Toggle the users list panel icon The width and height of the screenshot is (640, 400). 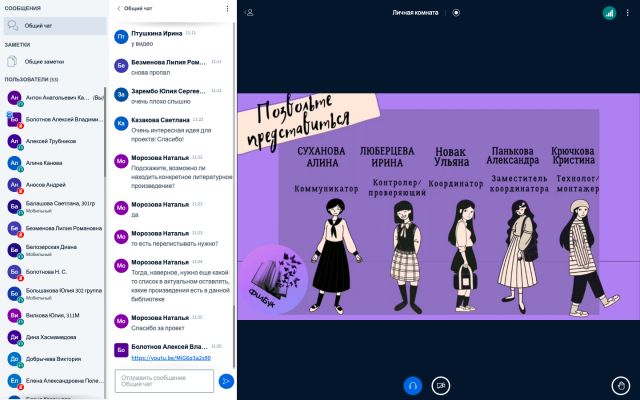249,13
